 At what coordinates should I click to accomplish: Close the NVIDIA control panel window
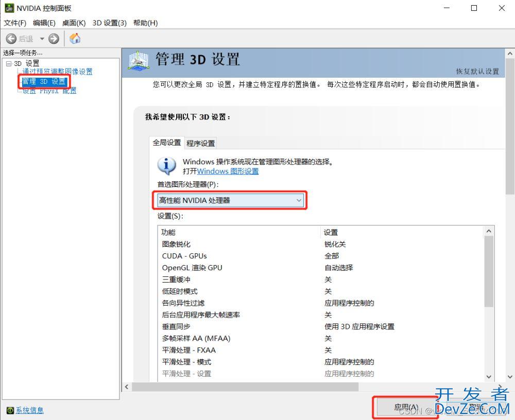[502, 8]
